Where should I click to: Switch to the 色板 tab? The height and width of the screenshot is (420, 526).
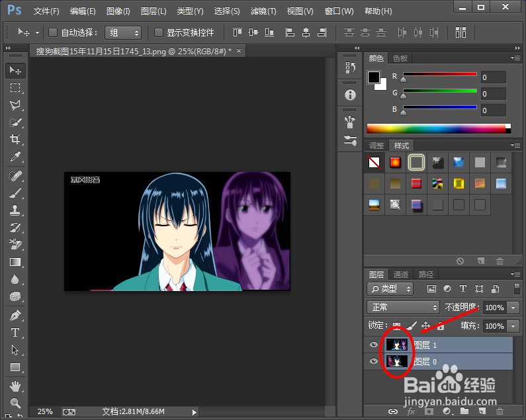400,58
